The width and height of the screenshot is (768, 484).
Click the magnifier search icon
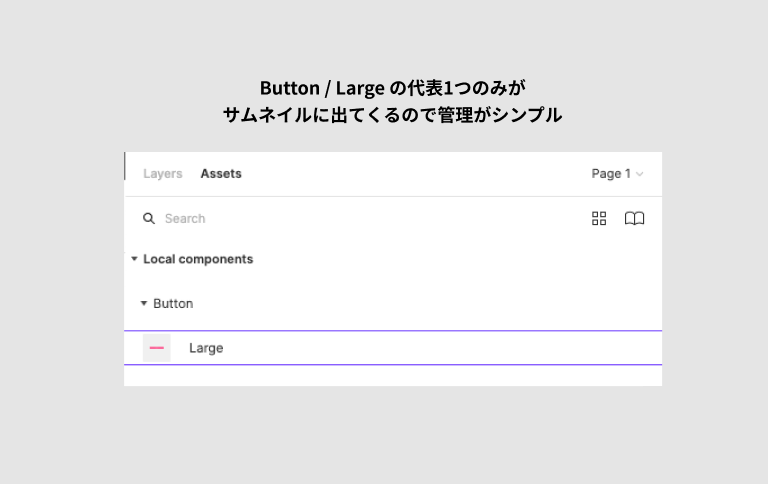click(149, 218)
